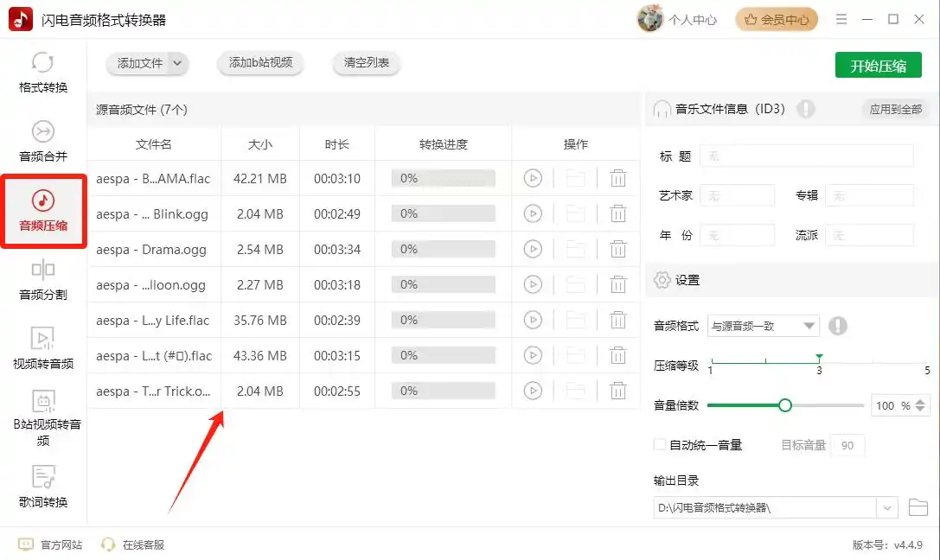
Task: Increase volume percentage with stepper up arrow
Action: (920, 401)
